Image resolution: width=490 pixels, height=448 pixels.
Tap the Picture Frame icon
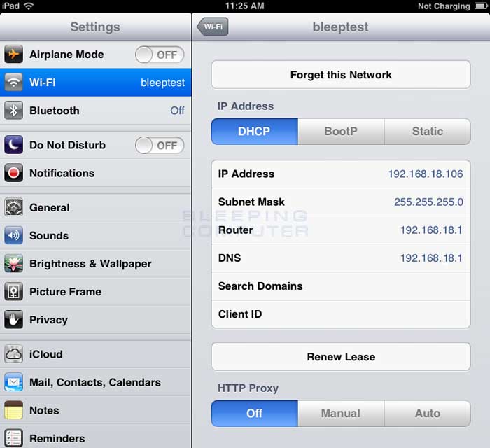pyautogui.click(x=13, y=291)
